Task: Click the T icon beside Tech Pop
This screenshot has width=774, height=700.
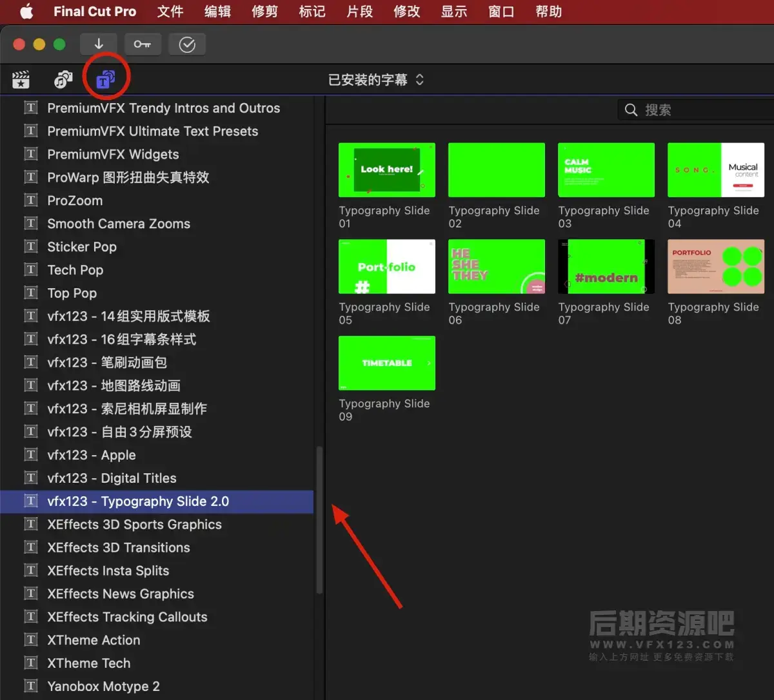Action: [x=30, y=270]
